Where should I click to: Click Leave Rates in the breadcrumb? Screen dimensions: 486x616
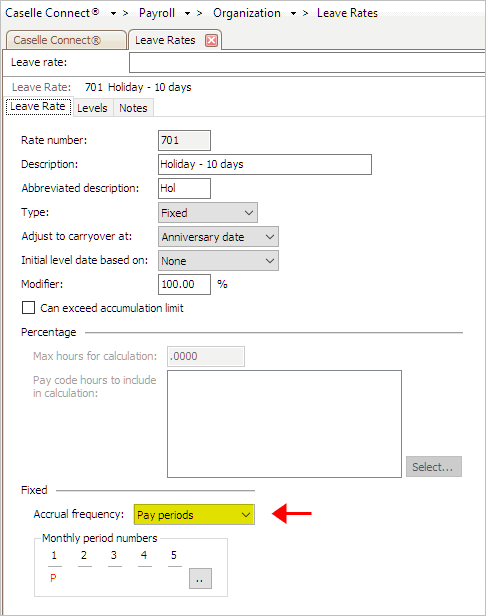pyautogui.click(x=347, y=13)
